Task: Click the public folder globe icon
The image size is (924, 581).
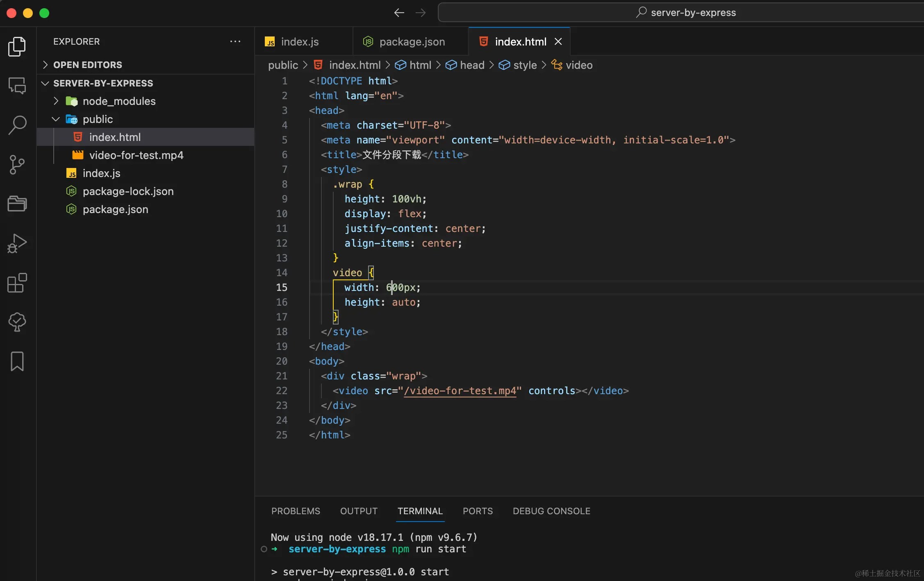Action: [x=72, y=119]
